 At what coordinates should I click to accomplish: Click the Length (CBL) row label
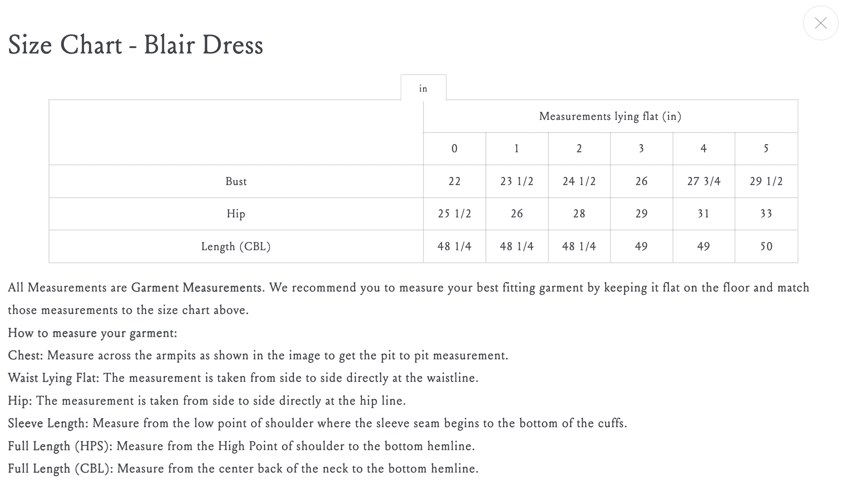pos(236,247)
